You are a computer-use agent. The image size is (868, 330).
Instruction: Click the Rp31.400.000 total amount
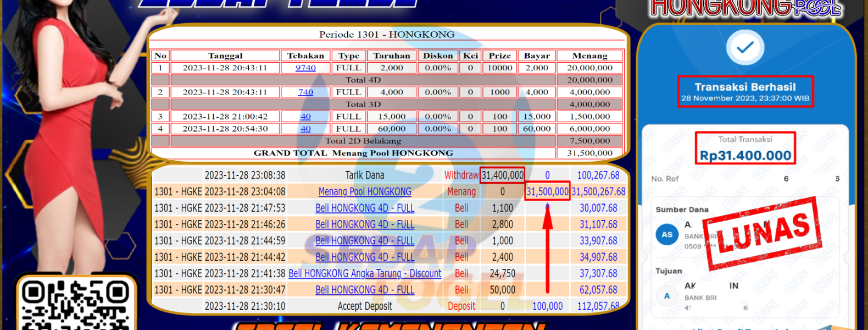pyautogui.click(x=745, y=155)
